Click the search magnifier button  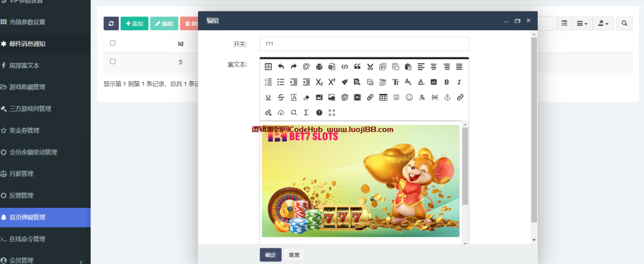625,23
